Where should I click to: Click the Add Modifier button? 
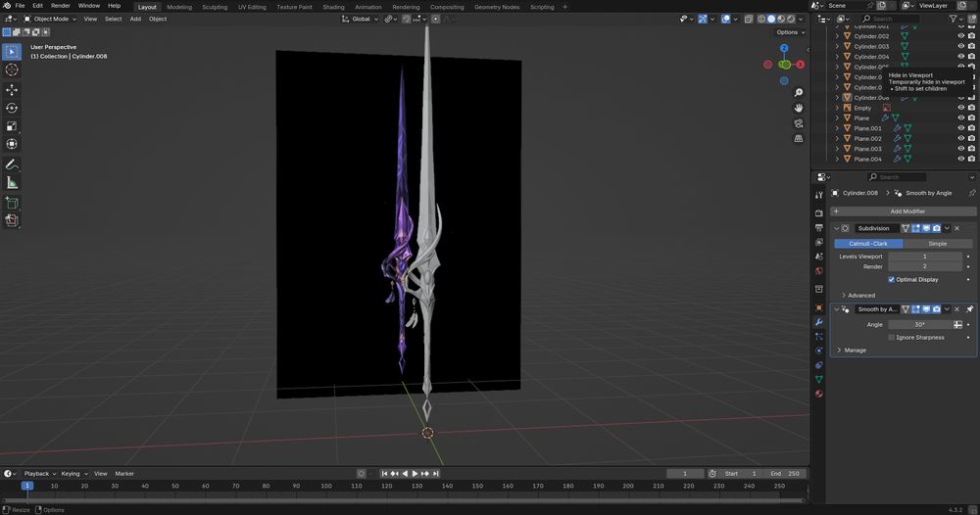pyautogui.click(x=906, y=211)
